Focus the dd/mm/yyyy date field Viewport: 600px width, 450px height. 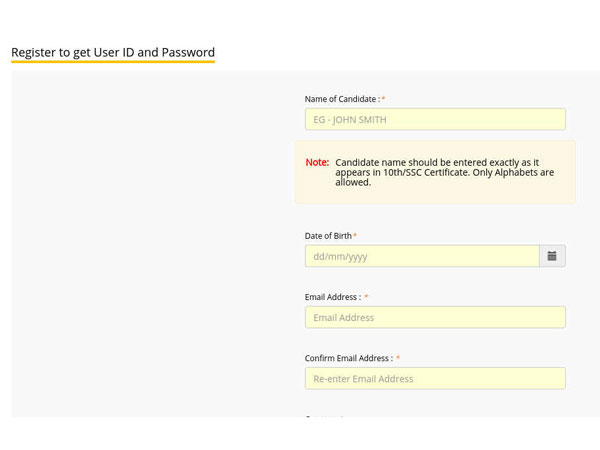pos(422,256)
